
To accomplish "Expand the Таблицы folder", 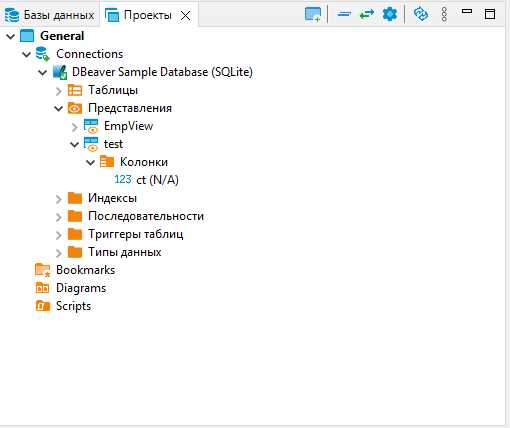I will (59, 91).
